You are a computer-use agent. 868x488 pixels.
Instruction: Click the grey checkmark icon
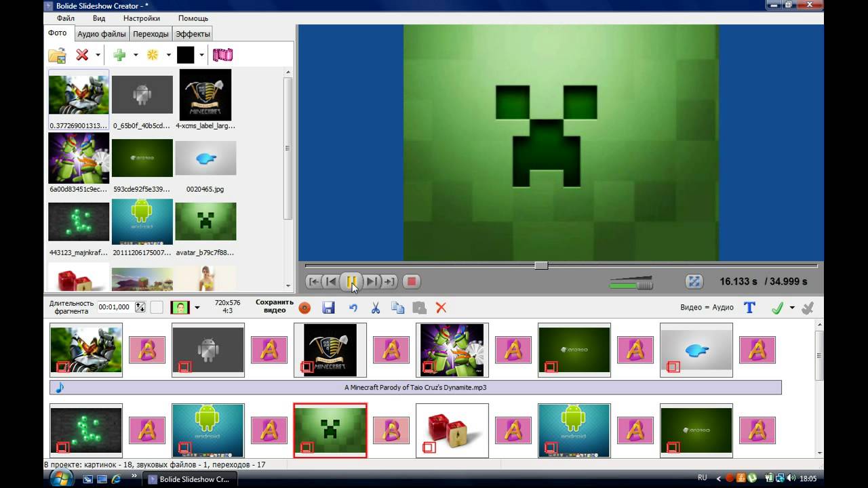point(808,308)
